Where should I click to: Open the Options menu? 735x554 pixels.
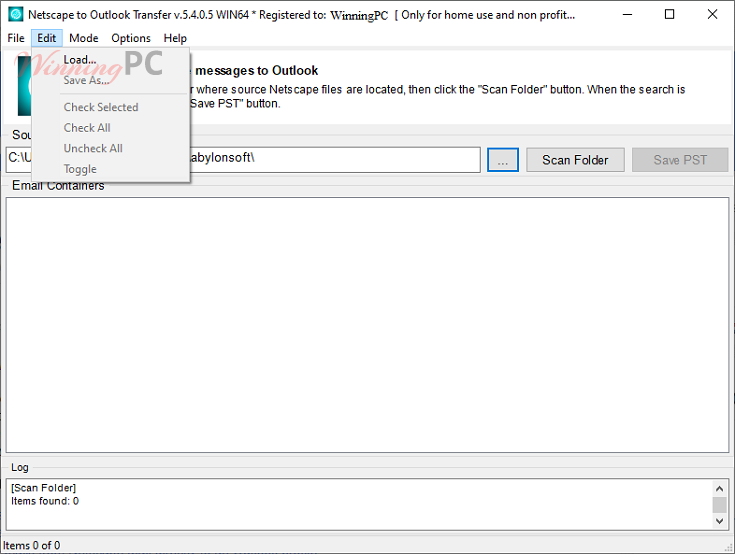[x=131, y=38]
